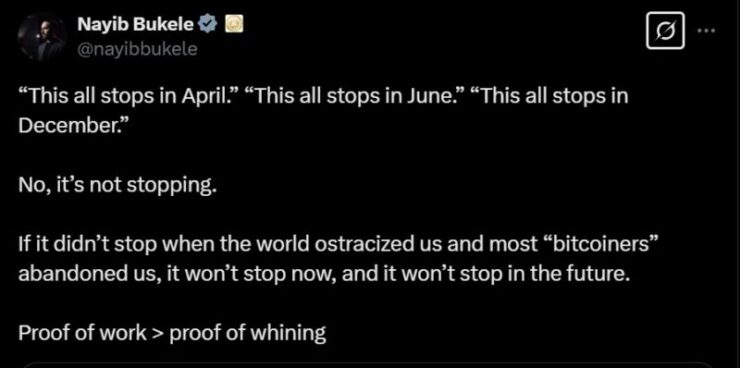
Task: Click the blue verified checkmark badge
Action: 207,24
